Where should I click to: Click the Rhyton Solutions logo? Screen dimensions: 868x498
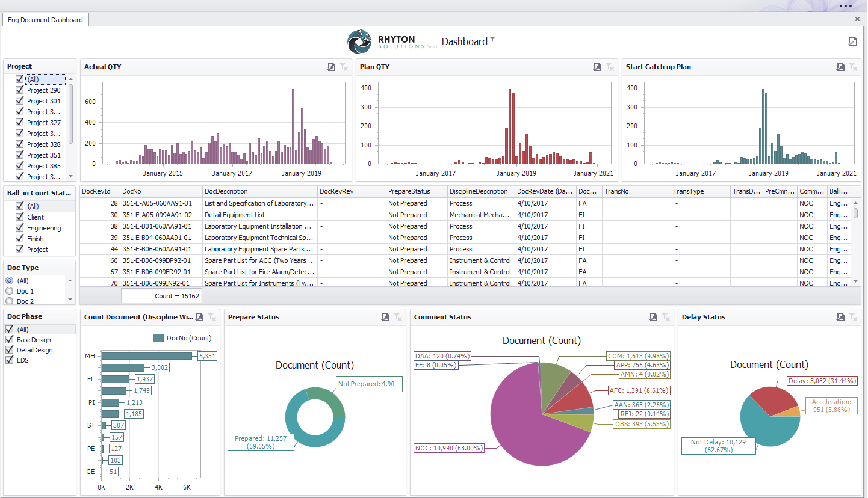click(x=360, y=41)
